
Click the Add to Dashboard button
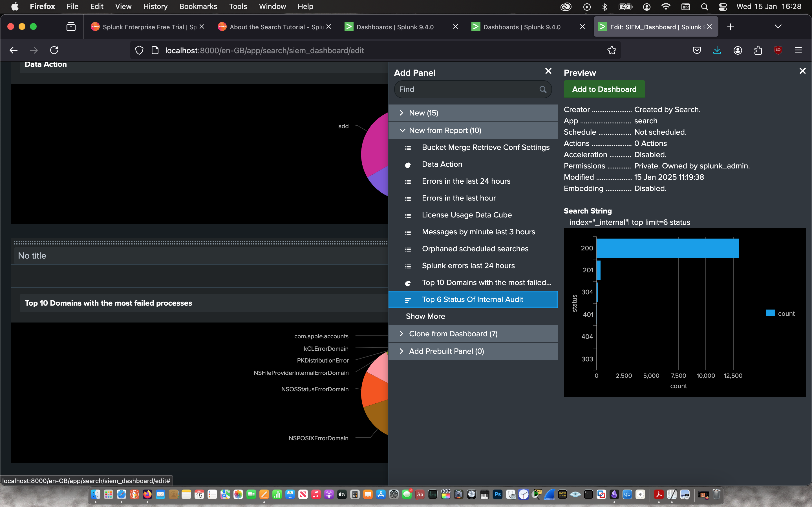coord(604,89)
